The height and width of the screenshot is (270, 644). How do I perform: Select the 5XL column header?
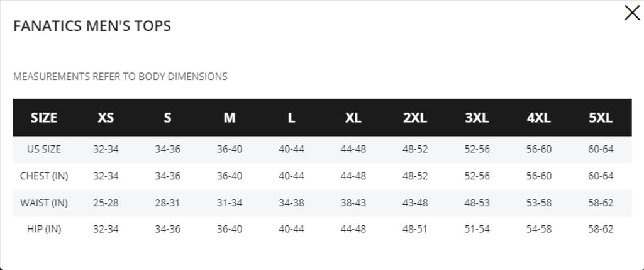pyautogui.click(x=601, y=118)
